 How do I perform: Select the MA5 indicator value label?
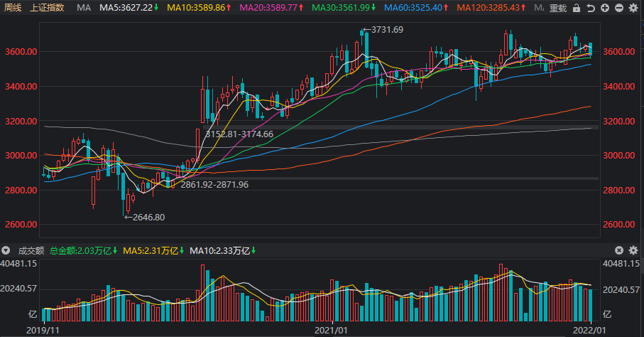(x=129, y=7)
